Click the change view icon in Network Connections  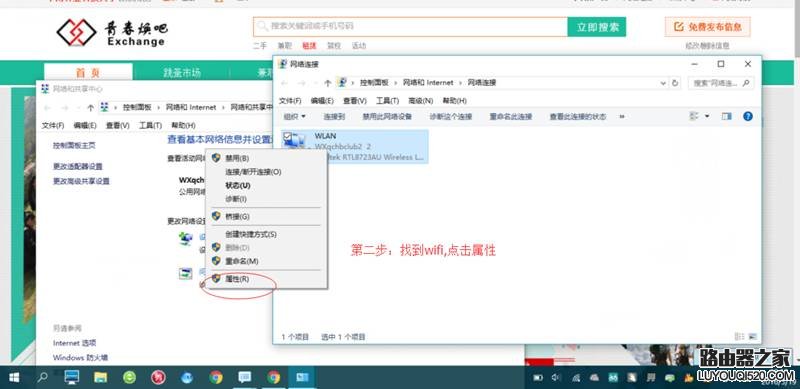(x=694, y=116)
